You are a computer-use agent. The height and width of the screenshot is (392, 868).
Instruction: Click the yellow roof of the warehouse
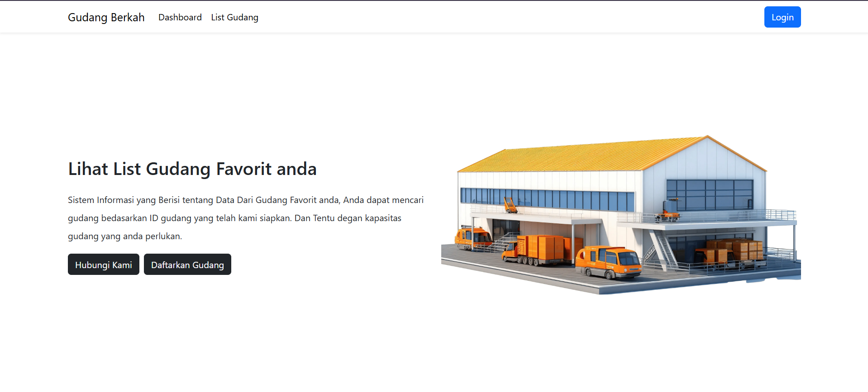(x=588, y=156)
